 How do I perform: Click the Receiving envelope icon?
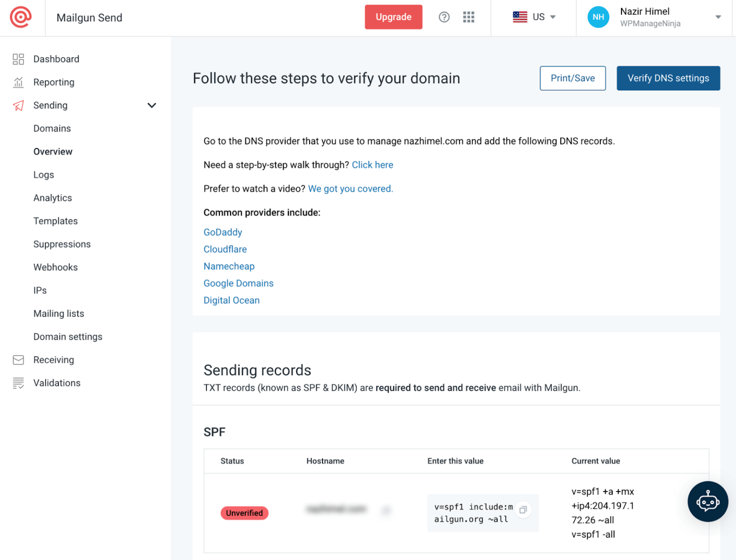[18, 359]
